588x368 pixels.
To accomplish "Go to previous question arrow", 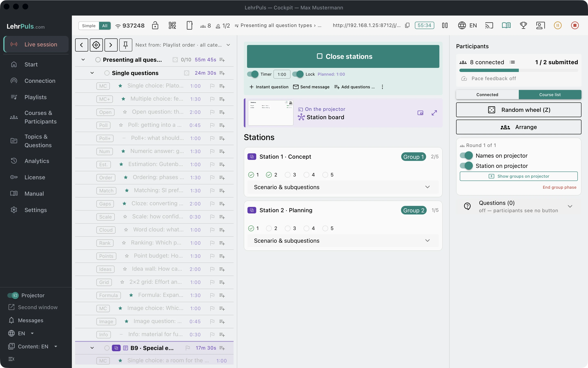I will pos(82,45).
